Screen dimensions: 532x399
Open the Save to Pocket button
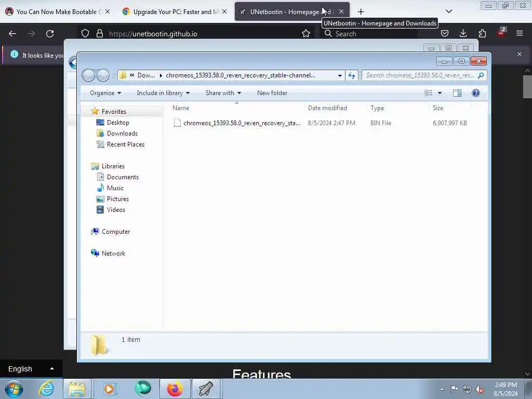tap(445, 33)
